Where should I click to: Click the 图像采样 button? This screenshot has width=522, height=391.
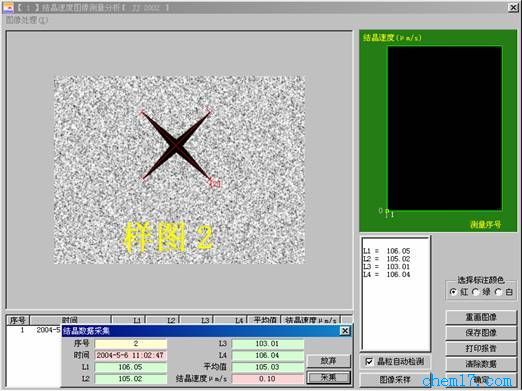tap(395, 380)
